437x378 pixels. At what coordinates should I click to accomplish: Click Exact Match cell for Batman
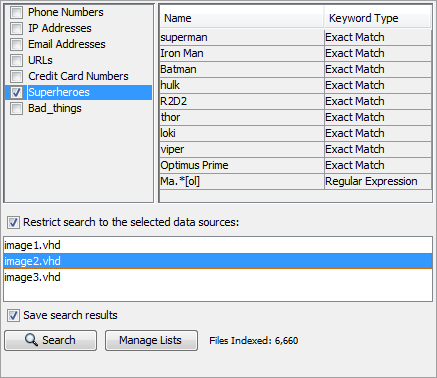coord(378,69)
